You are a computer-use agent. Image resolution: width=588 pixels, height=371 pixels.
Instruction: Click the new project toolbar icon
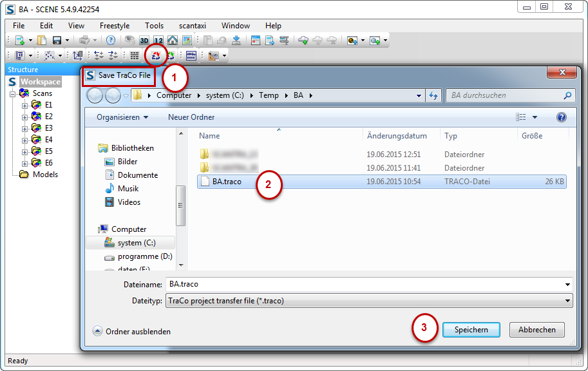(19, 40)
